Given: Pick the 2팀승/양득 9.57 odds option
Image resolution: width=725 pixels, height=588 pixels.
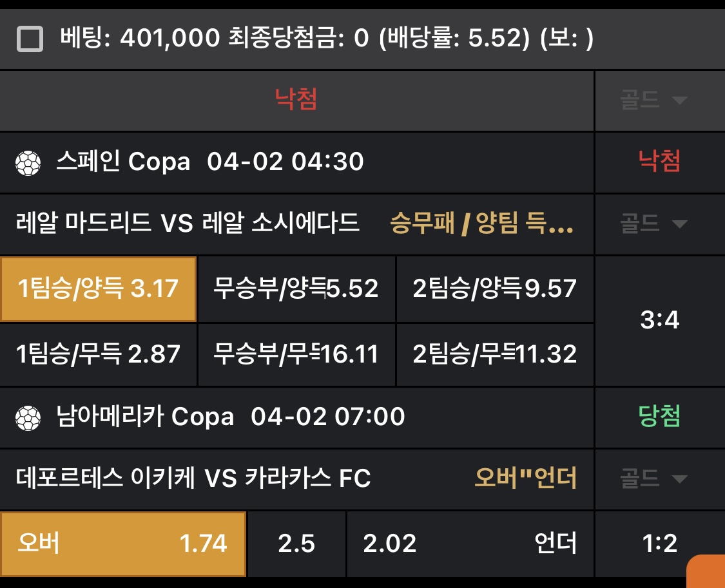Looking at the screenshot, I should coord(495,289).
